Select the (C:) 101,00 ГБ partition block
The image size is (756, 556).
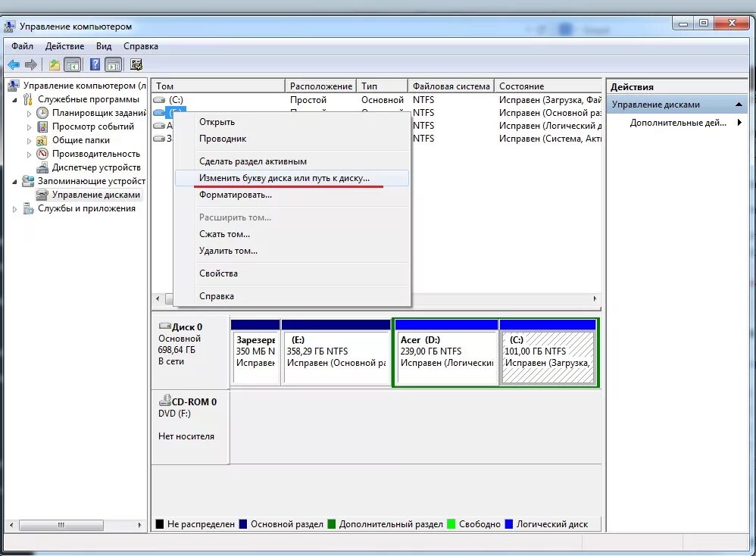coord(548,352)
